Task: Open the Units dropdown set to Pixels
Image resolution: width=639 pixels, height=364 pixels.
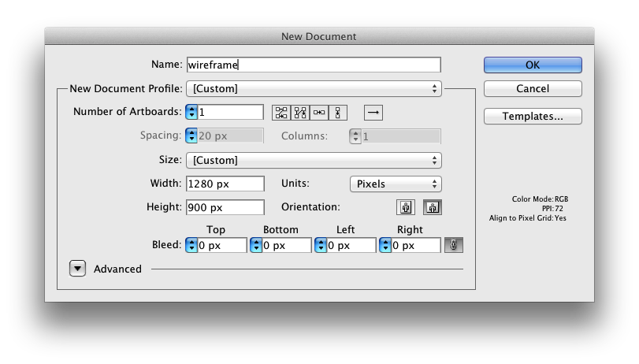Action: (395, 184)
